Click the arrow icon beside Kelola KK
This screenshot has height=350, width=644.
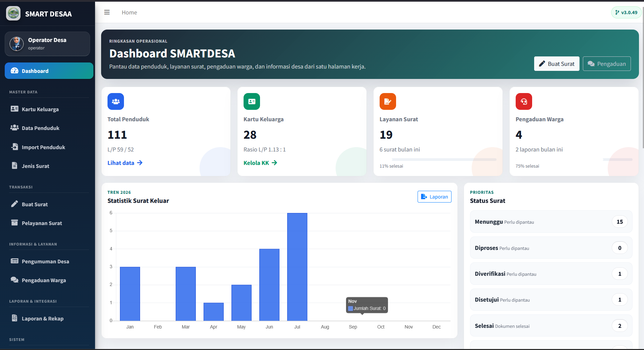(x=274, y=163)
